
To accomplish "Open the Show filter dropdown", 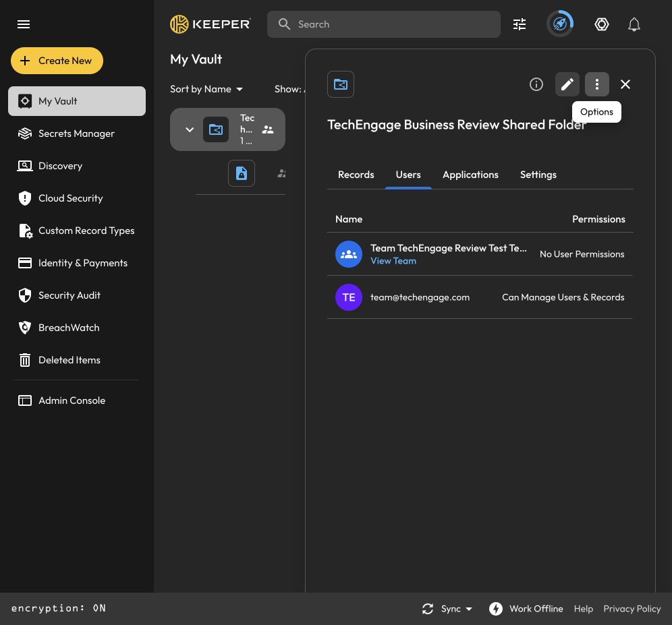I will pyautogui.click(x=289, y=89).
